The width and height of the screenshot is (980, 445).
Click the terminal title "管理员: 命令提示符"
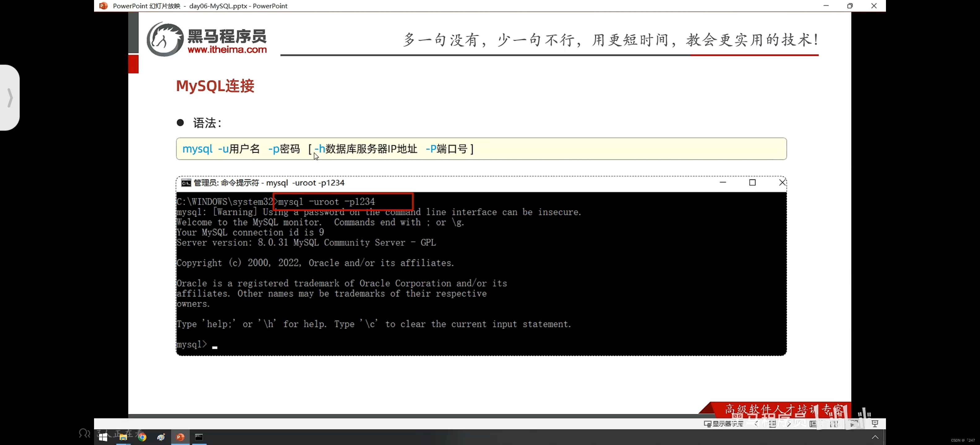226,183
